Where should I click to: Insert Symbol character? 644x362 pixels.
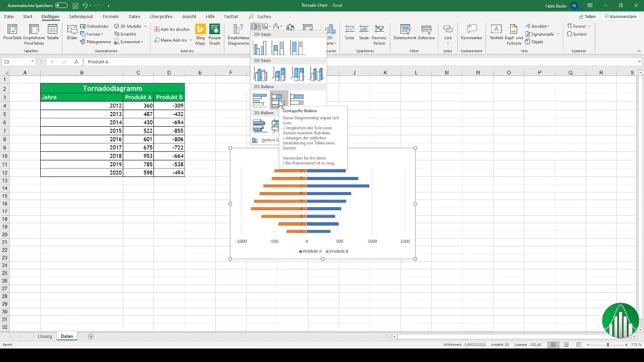pos(577,34)
